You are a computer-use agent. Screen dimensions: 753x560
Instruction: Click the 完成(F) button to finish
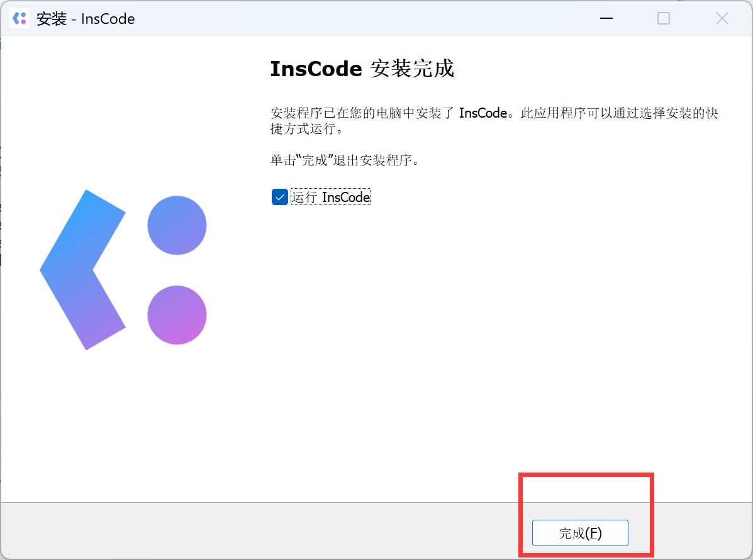580,532
